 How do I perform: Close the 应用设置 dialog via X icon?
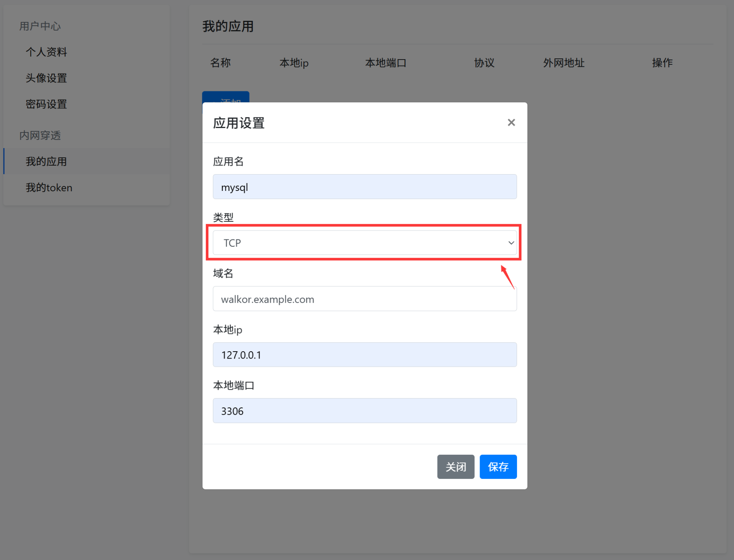click(x=511, y=122)
